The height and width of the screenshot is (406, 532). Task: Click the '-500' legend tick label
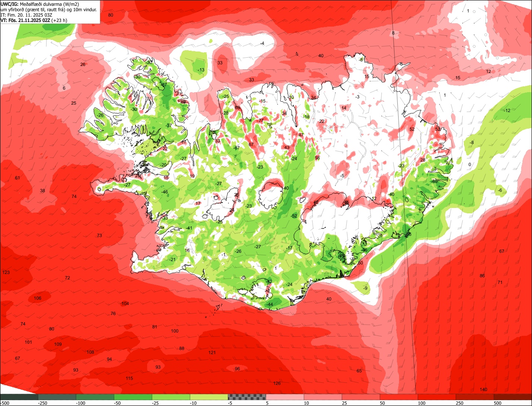tap(5, 403)
